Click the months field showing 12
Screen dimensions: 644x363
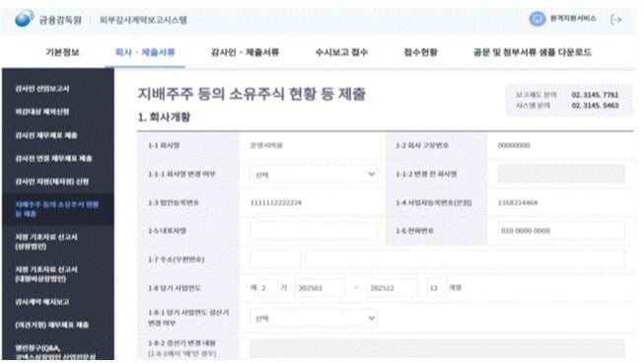pyautogui.click(x=436, y=288)
